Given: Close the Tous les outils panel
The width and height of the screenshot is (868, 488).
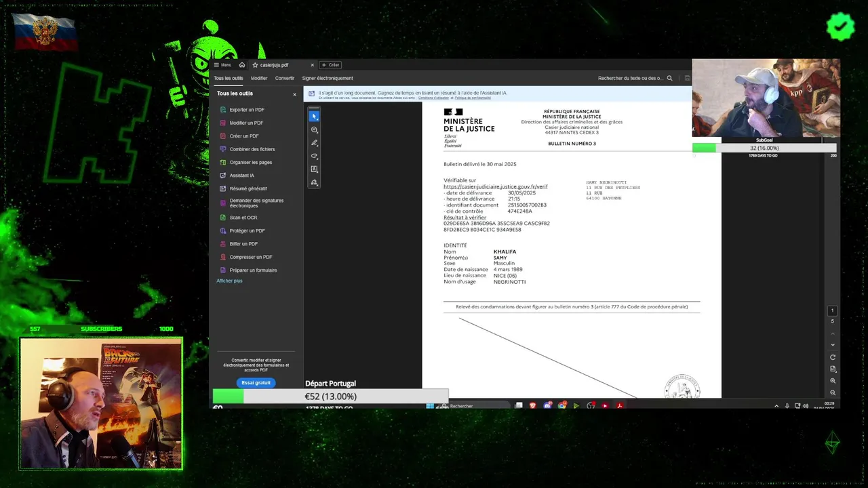Looking at the screenshot, I should point(294,94).
